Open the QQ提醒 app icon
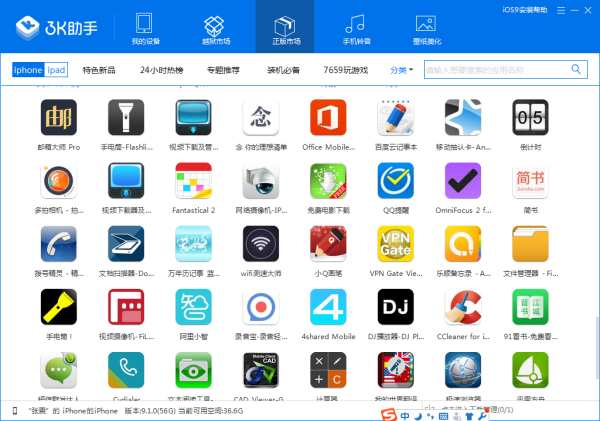 point(395,180)
